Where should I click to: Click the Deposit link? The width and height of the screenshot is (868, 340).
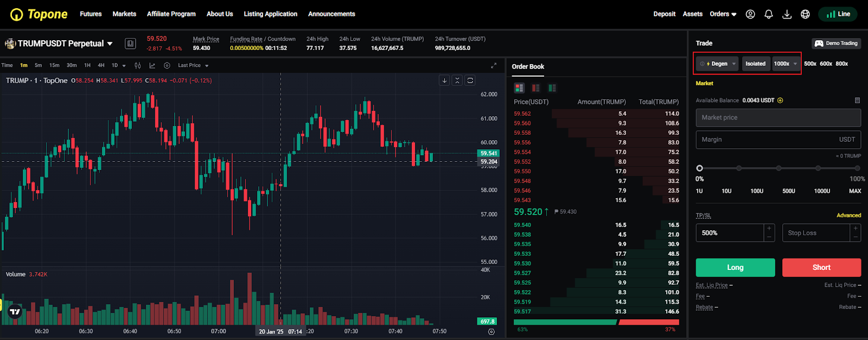click(x=665, y=14)
